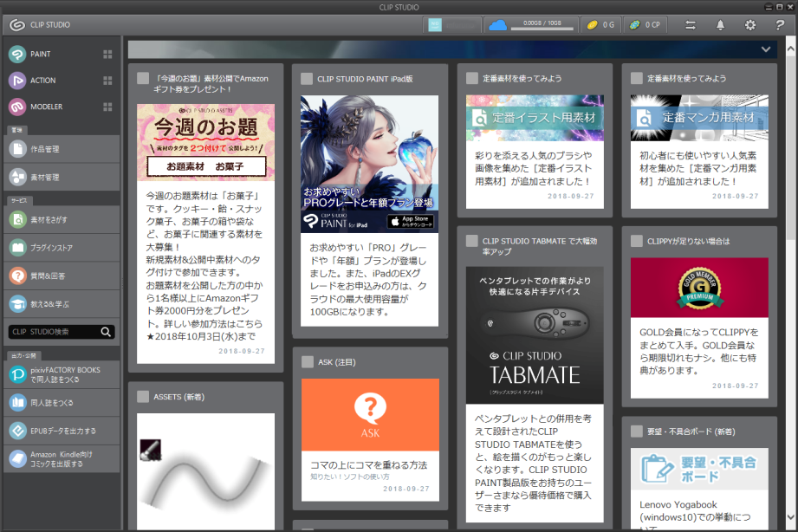
Task: Open the 要望・不具合ボード banner image
Action: pos(699,469)
